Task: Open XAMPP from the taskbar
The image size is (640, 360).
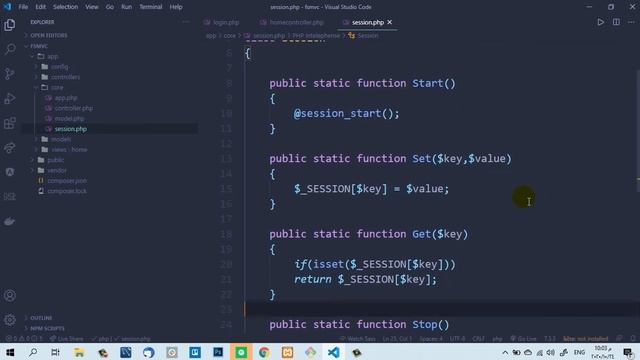Action: click(x=287, y=352)
